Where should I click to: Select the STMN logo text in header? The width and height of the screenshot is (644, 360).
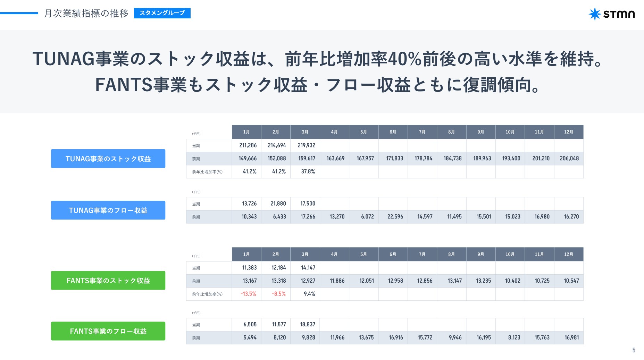620,14
